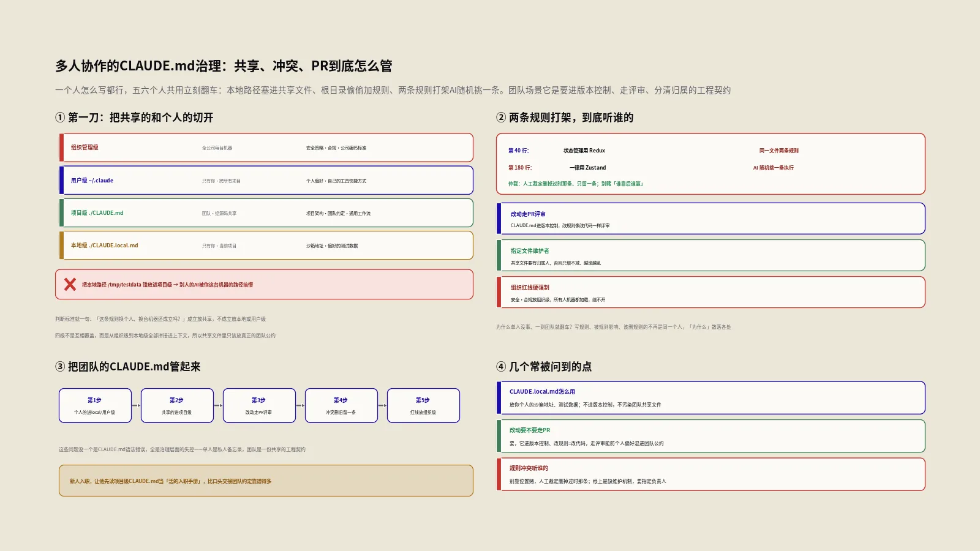980x551 pixels.
Task: Click the green 仲裁 line
Action: 576,184
